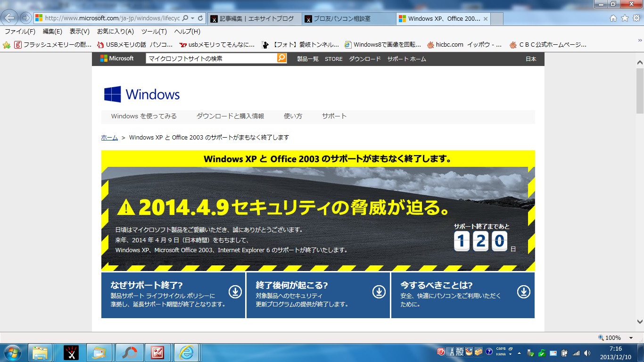
Task: Open the address bar autocomplete dropdown arrow
Action: [192, 18]
